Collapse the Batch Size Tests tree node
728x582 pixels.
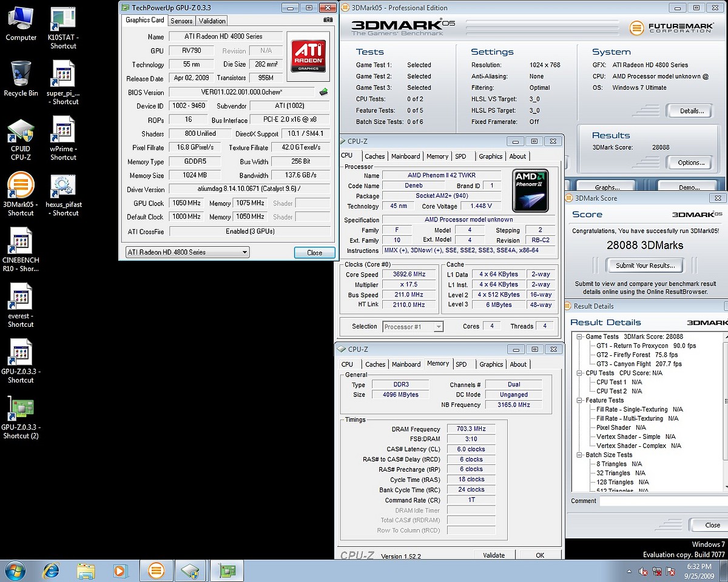[580, 455]
